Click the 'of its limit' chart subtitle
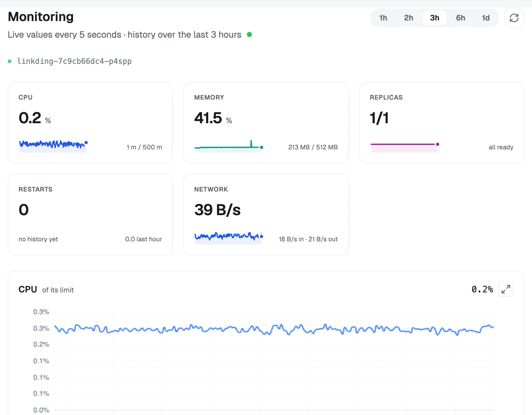Screen dimensions: 532x415 58,290
